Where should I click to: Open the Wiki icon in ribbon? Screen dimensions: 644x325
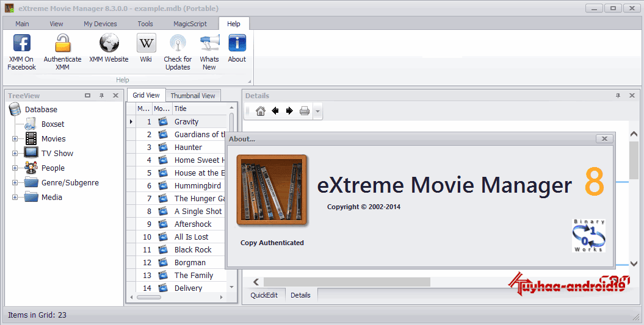147,43
